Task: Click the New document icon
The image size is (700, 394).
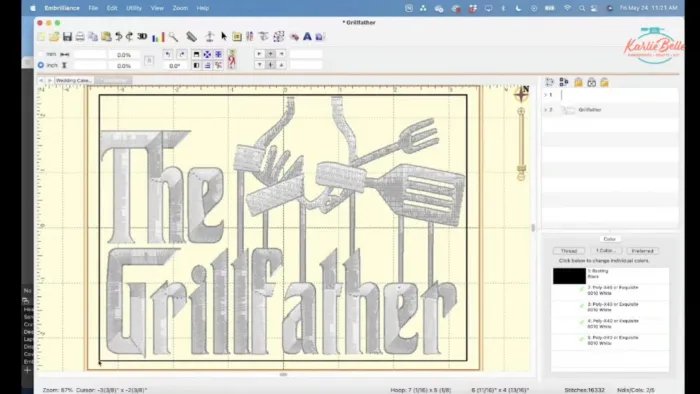Action: (42, 37)
